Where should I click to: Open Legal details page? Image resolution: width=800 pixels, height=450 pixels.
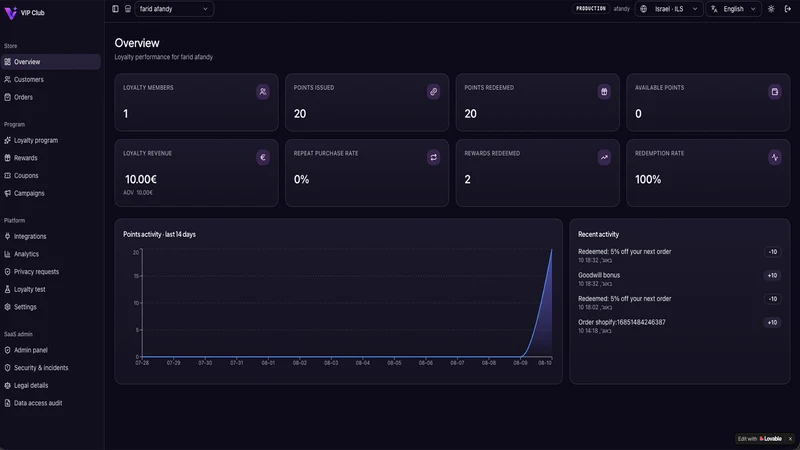point(51,385)
